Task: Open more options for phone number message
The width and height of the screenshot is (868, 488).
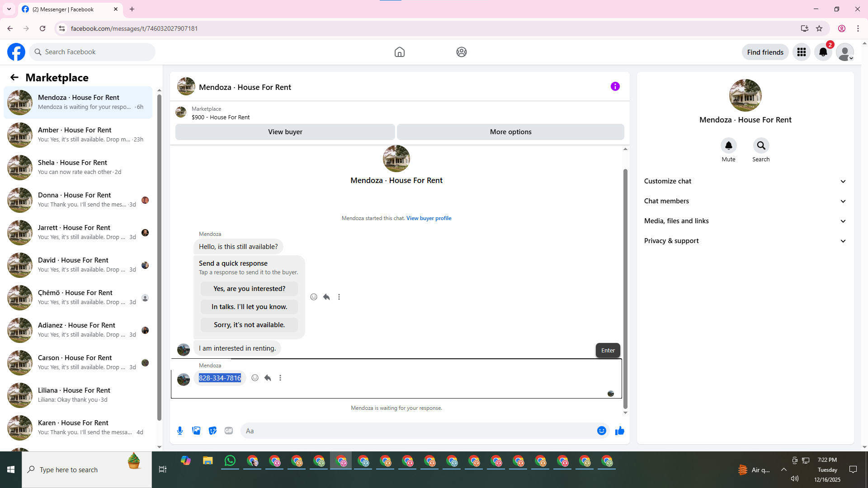Action: (x=280, y=378)
